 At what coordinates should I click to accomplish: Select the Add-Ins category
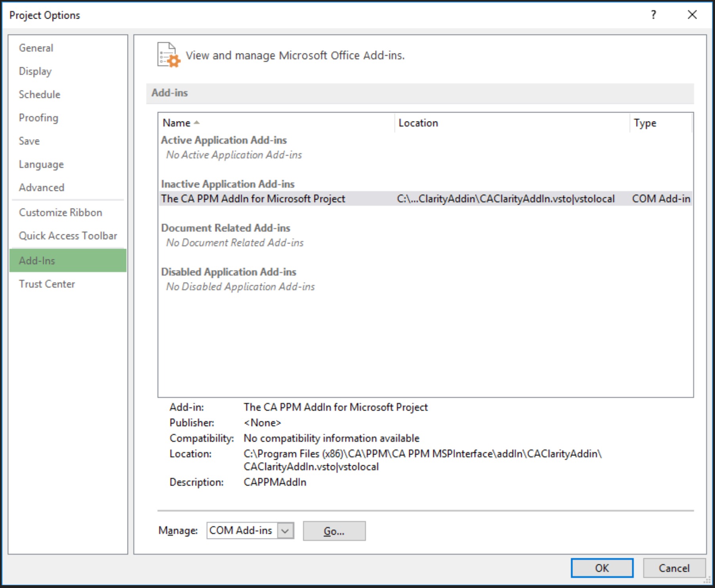(x=68, y=261)
